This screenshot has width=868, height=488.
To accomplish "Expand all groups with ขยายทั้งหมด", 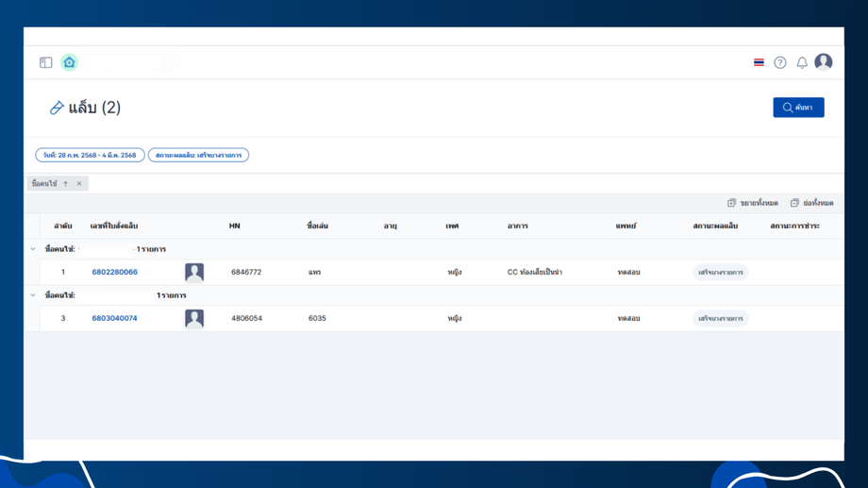I will [752, 203].
